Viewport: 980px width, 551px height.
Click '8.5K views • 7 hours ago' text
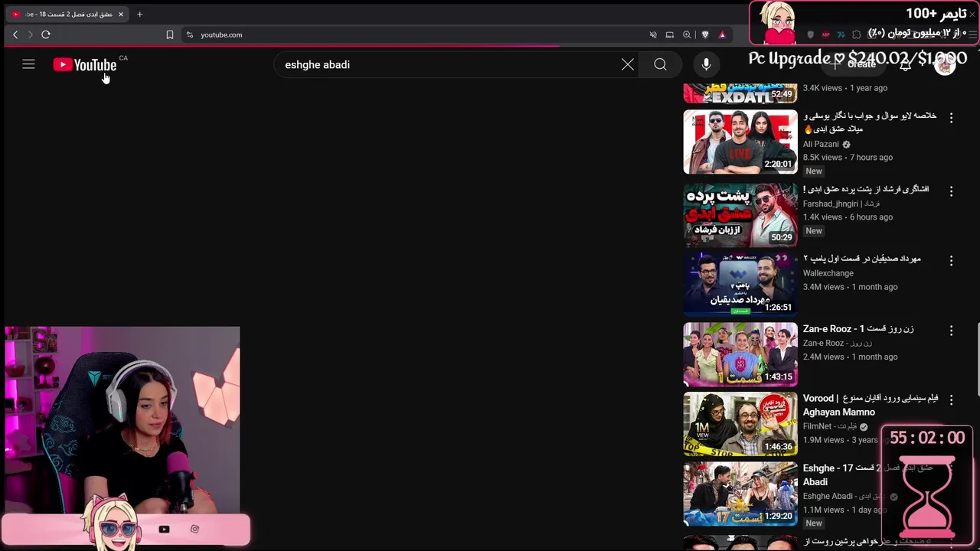(848, 158)
